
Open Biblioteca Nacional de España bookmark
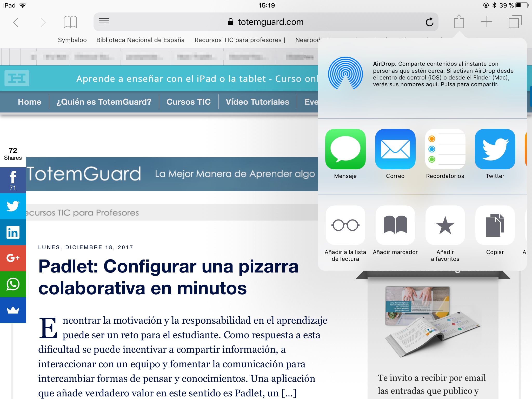(x=140, y=40)
